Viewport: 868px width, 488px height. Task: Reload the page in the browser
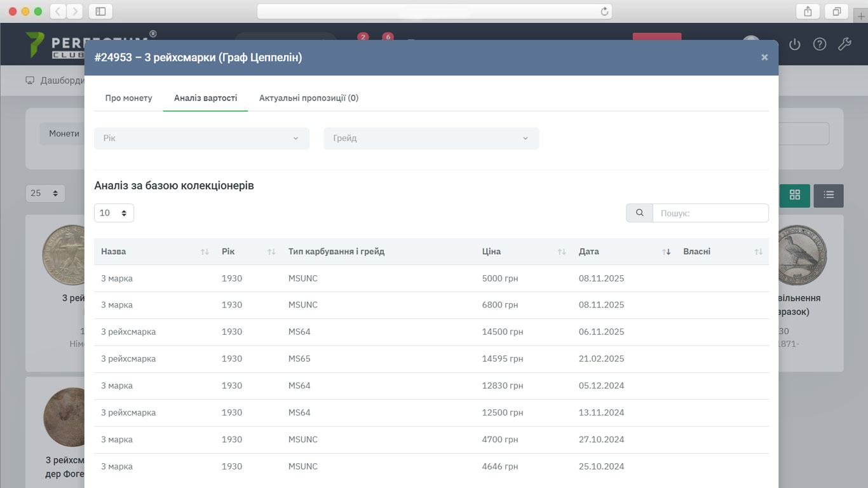604,11
